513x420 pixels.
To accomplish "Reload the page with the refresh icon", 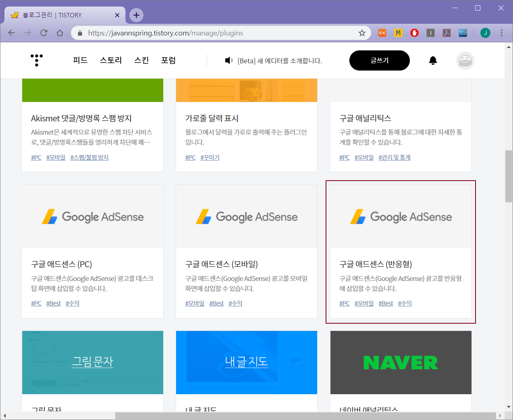I will point(44,33).
